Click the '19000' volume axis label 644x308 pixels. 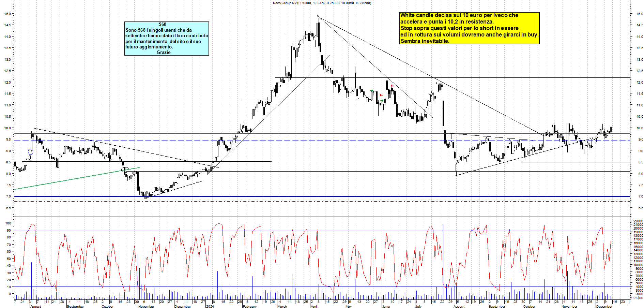pos(638,232)
